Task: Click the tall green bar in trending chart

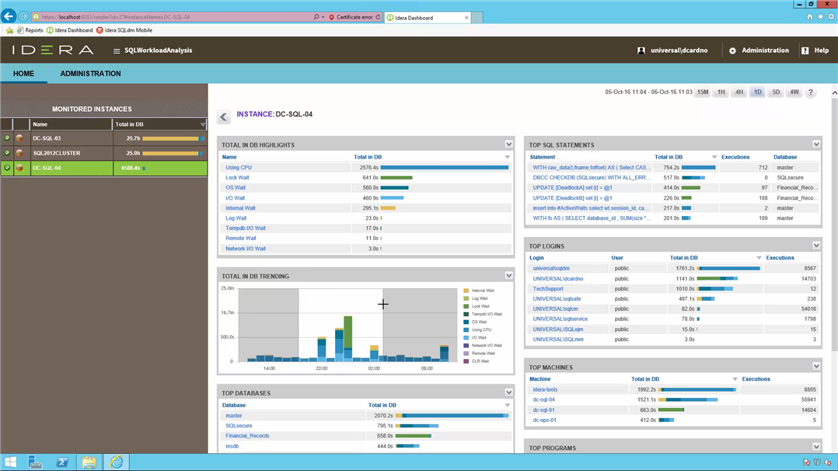Action: click(348, 331)
